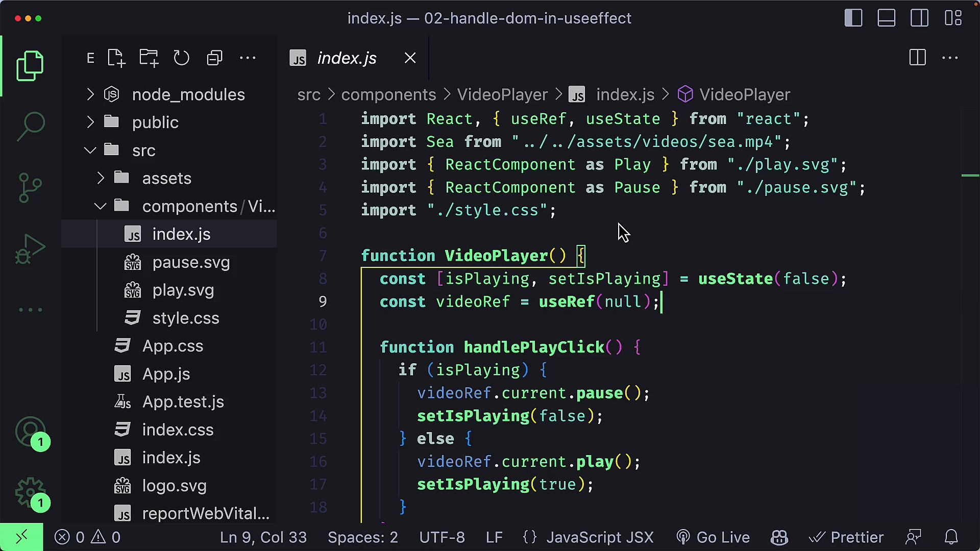Image resolution: width=980 pixels, height=551 pixels.
Task: Open the Manage settings gear
Action: [30, 493]
